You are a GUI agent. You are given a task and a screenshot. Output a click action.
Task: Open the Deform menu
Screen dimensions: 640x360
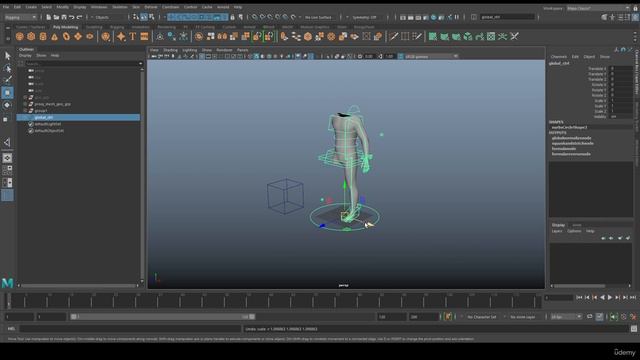[151, 7]
